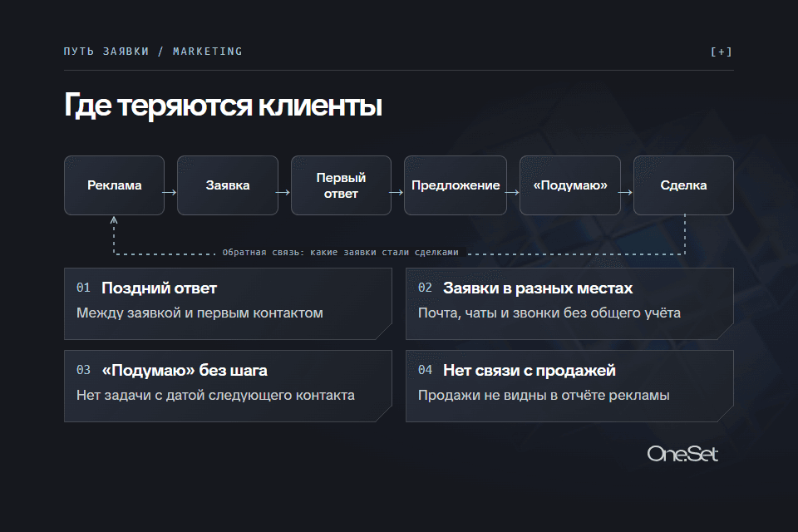Select the «Первый ответ» step box

(x=341, y=185)
